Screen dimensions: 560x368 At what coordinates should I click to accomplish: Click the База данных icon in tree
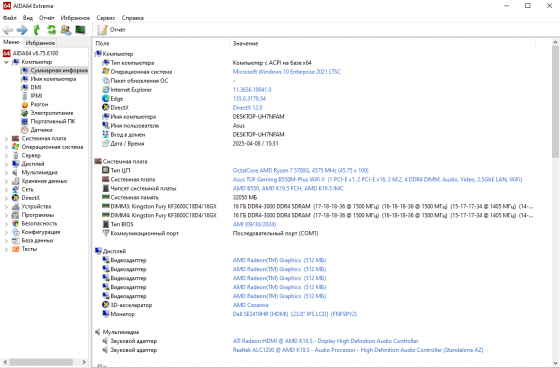[15, 241]
